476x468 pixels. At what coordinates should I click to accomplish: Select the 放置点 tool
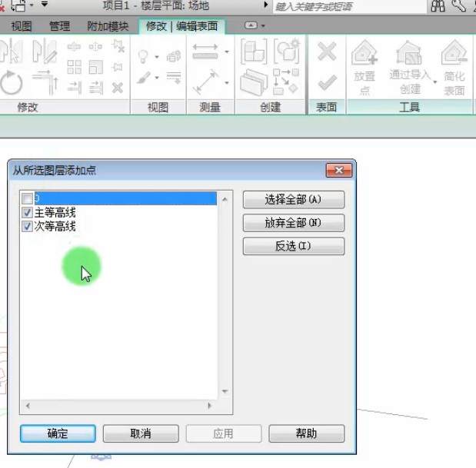tap(364, 68)
